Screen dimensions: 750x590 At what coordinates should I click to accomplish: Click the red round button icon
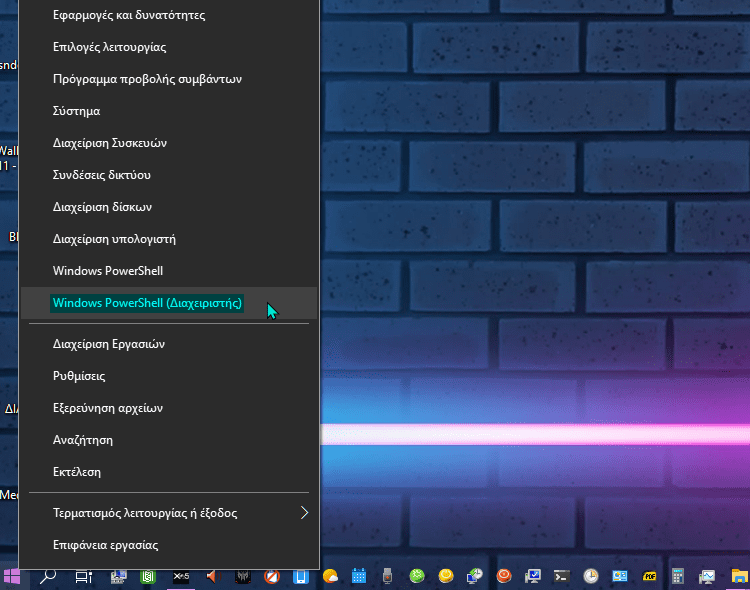[504, 576]
